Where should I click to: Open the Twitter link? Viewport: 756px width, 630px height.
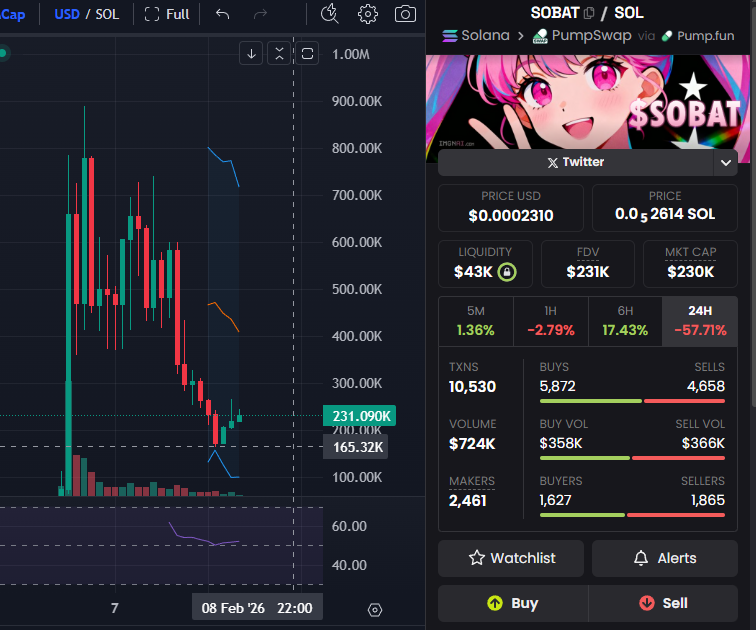click(x=576, y=162)
